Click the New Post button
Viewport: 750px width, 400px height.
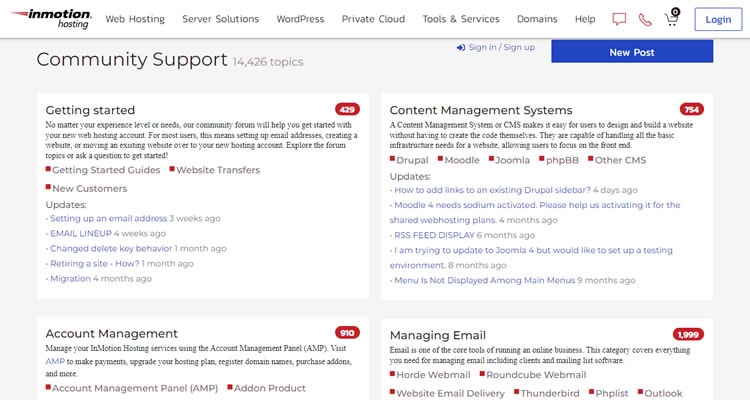click(632, 52)
